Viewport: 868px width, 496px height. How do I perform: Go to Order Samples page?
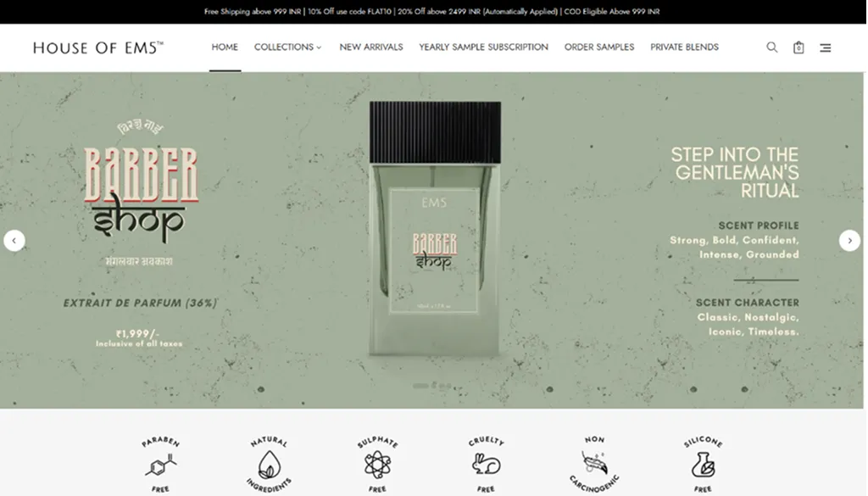tap(599, 47)
